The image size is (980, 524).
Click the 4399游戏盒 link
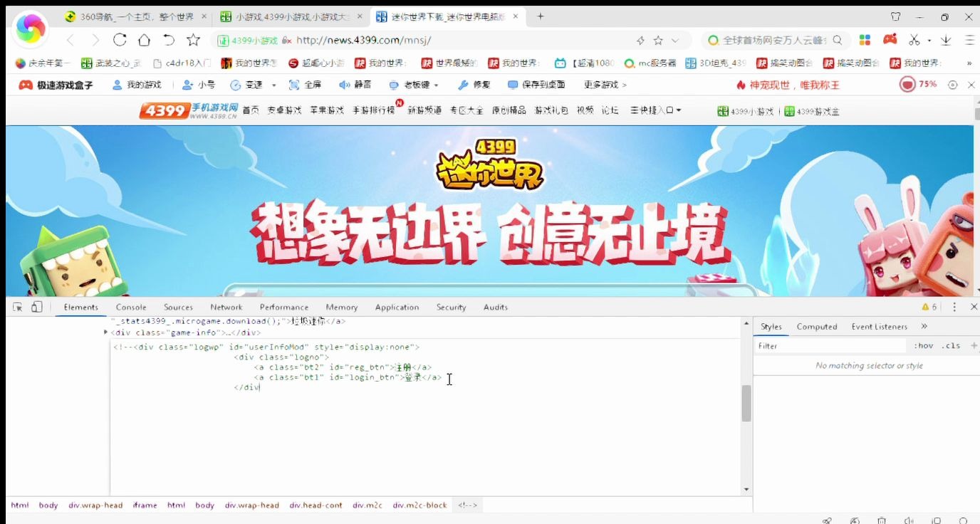coord(812,111)
